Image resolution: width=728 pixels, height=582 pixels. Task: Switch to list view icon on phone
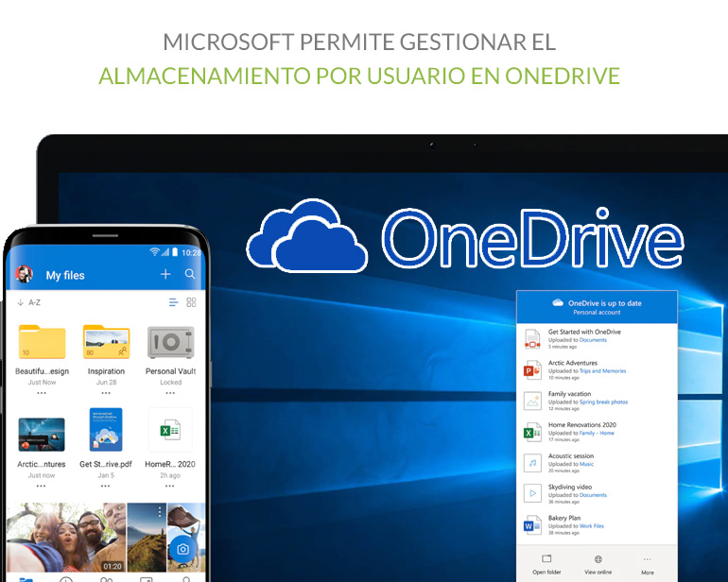pos(173,302)
